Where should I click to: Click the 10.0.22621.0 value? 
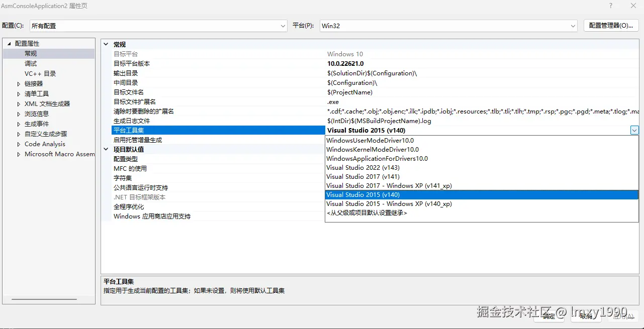tap(345, 64)
